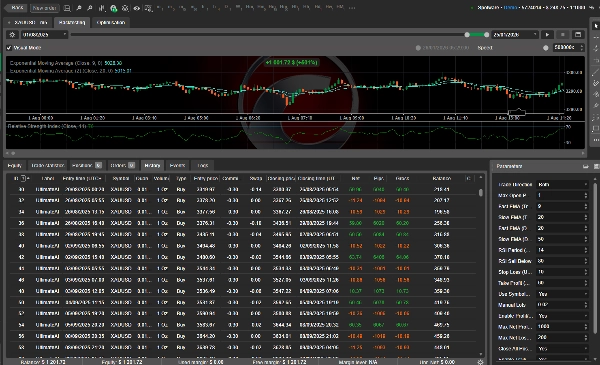Start the backtest with play button
Viewport: 600px width, 365px height.
tap(548, 35)
